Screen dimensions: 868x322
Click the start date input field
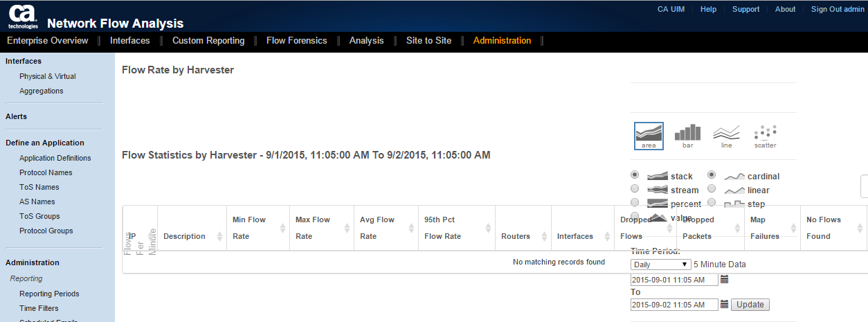[674, 280]
